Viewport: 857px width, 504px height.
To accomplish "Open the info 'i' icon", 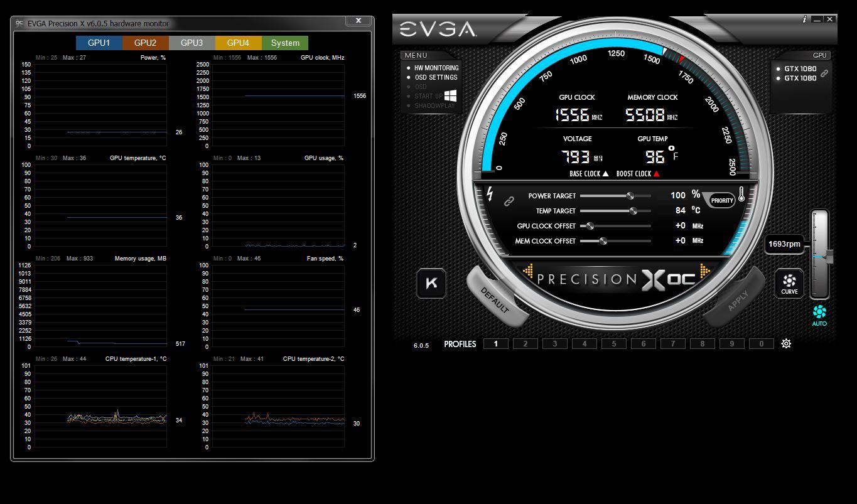I will (804, 19).
